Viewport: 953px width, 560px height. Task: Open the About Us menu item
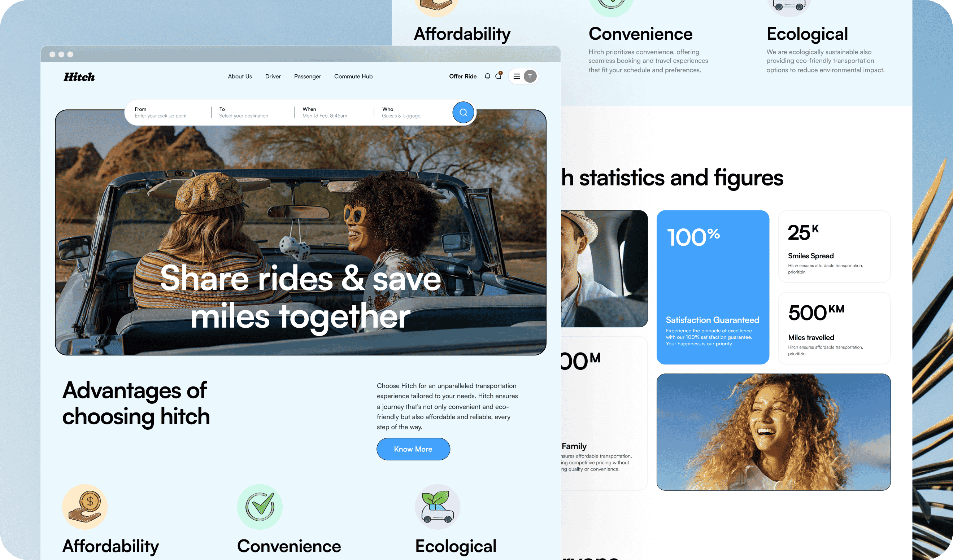[x=240, y=76]
